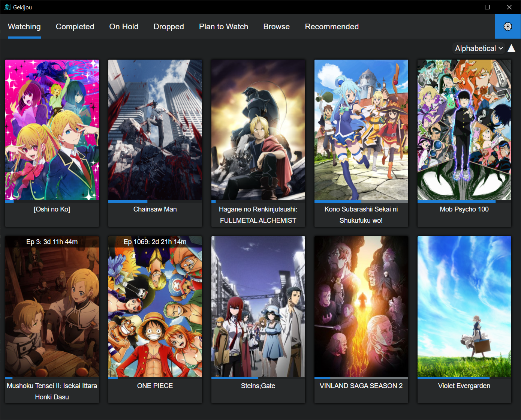The image size is (521, 420).
Task: Open the Alphabetical sort dropdown
Action: pos(479,48)
